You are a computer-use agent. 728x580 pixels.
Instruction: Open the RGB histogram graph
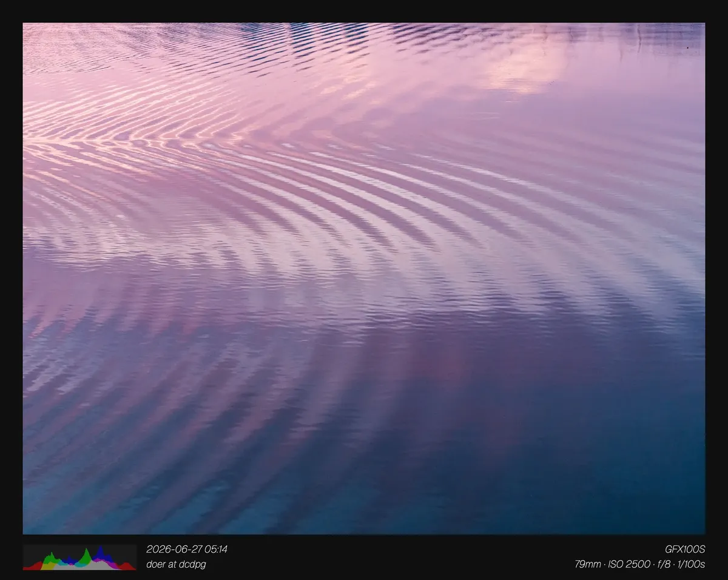coord(79,557)
